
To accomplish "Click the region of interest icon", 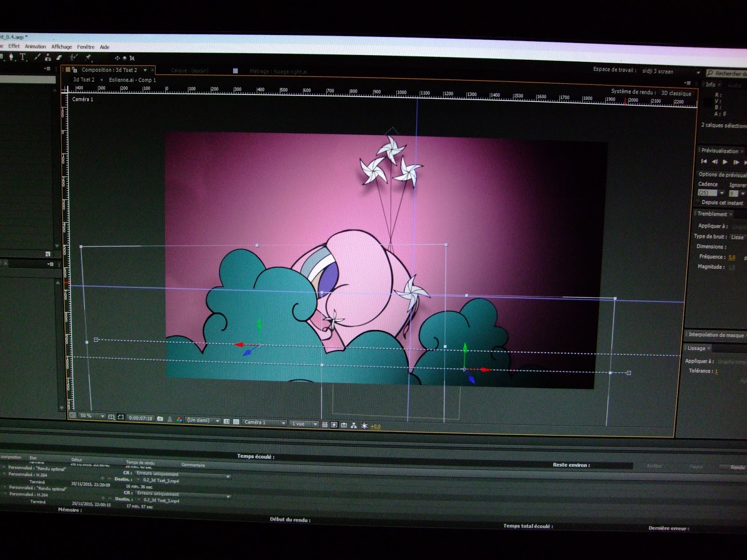I will tap(226, 421).
